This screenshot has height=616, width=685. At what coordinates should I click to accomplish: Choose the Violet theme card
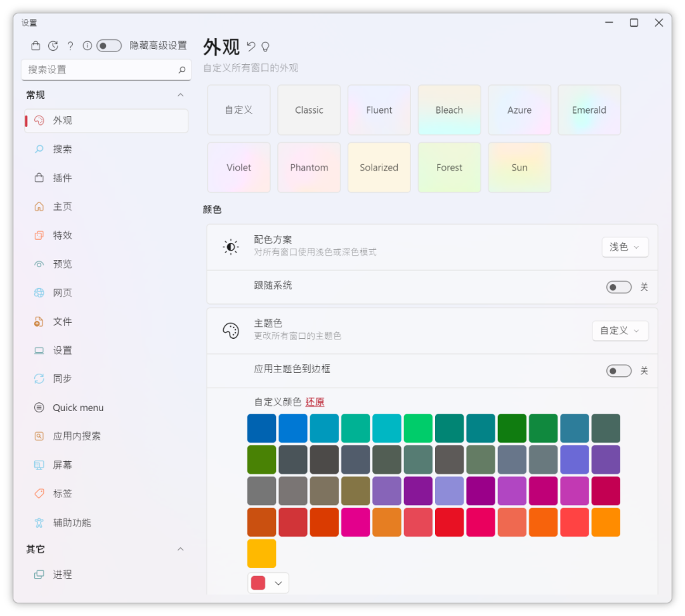pyautogui.click(x=238, y=167)
